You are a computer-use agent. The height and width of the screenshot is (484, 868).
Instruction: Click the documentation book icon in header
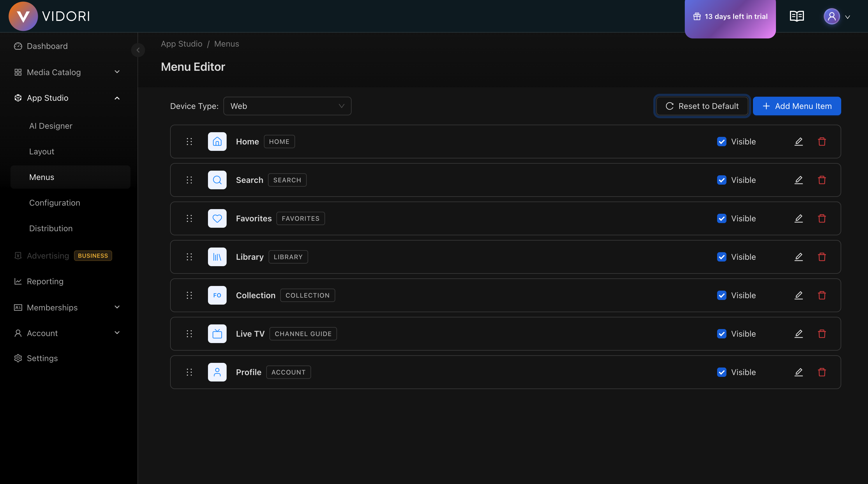pos(797,16)
